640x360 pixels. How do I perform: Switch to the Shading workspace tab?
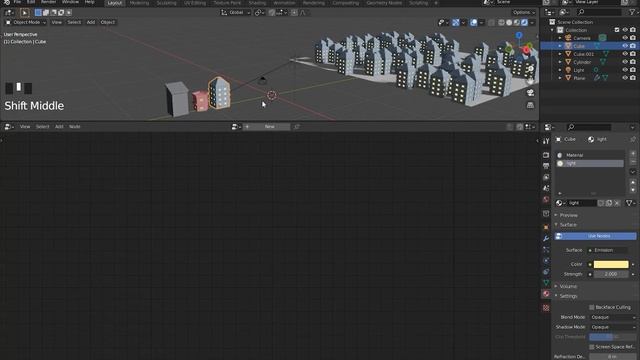[x=257, y=3]
